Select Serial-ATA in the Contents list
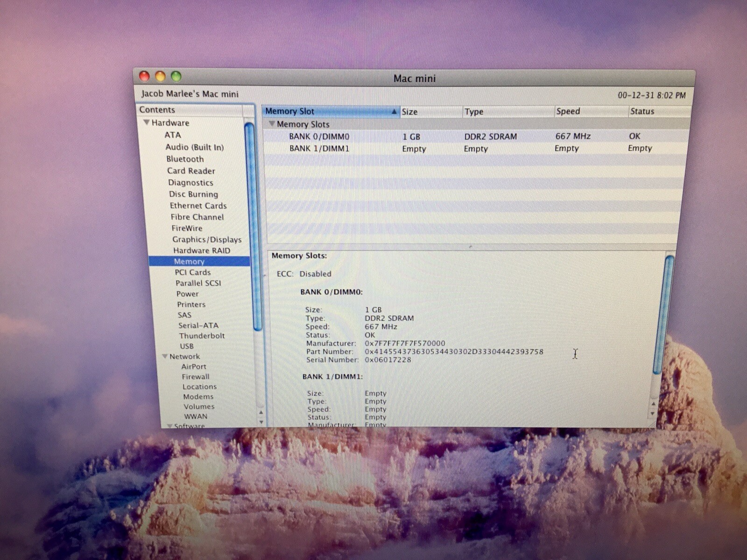 point(197,325)
